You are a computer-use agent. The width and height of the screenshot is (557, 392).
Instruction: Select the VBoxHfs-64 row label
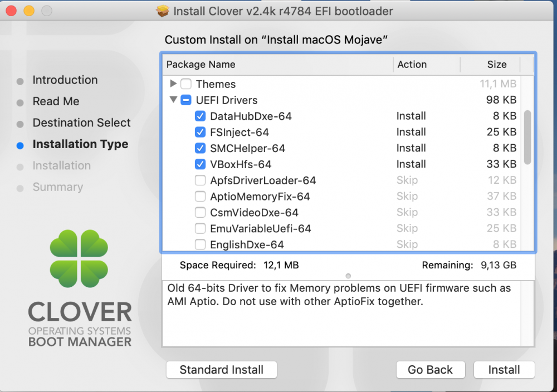(x=241, y=164)
